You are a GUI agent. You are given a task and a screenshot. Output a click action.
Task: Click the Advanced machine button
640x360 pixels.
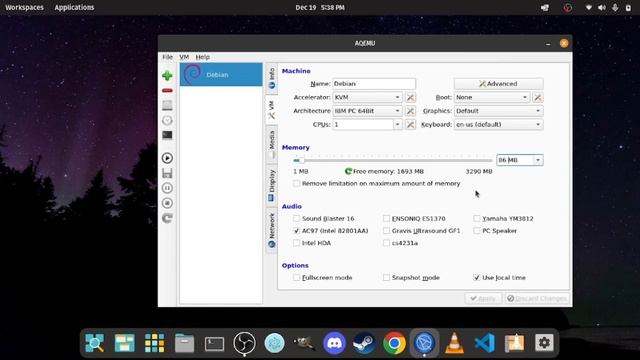pos(498,84)
